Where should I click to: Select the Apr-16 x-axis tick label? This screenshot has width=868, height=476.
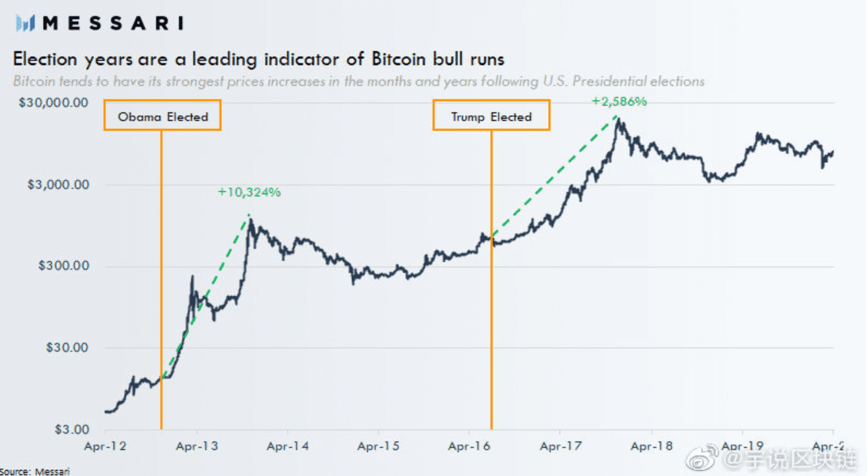[469, 446]
